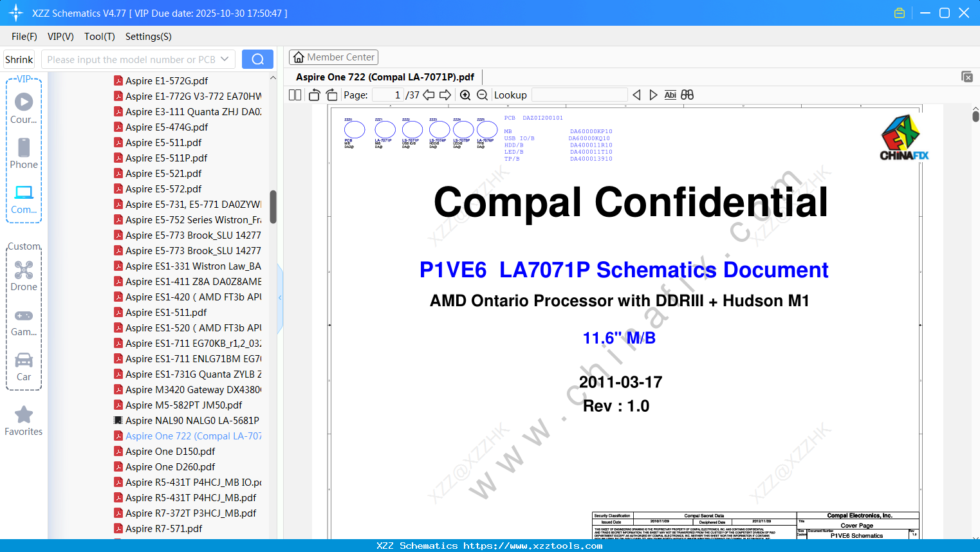980x552 pixels.
Task: Click the binoculars search icon
Action: tap(687, 95)
